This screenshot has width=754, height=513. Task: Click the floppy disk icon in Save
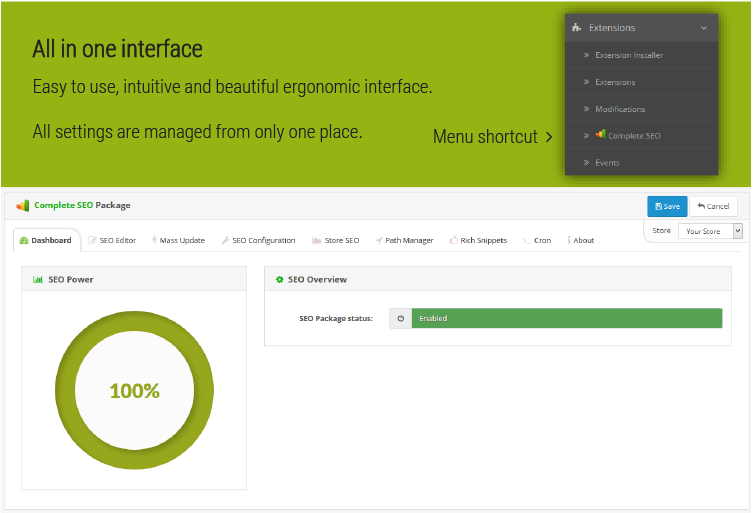pos(657,206)
